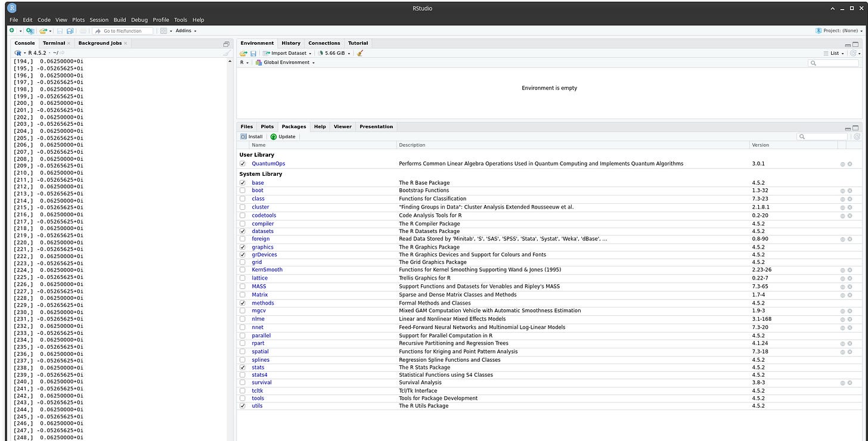
Task: Click the Install packages button
Action: (x=252, y=136)
